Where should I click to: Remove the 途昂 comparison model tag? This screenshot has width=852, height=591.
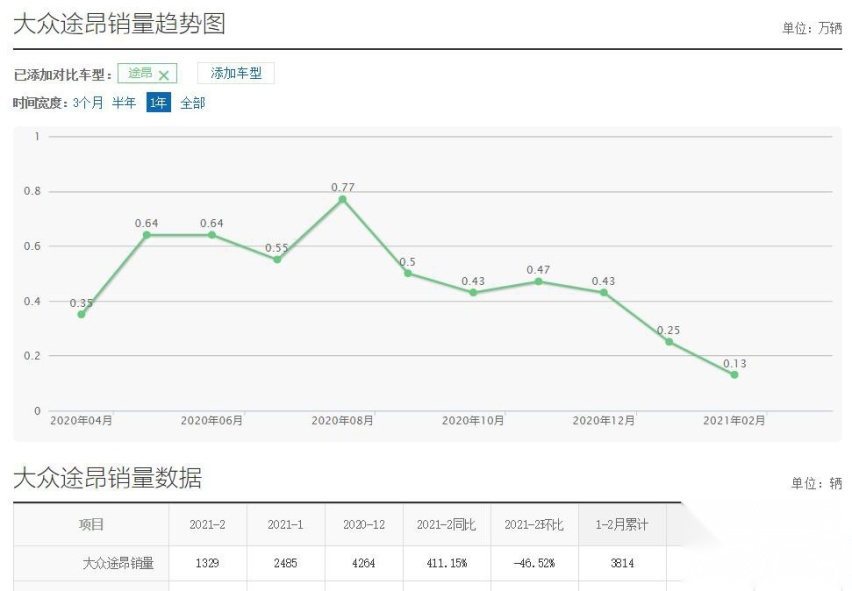(164, 75)
